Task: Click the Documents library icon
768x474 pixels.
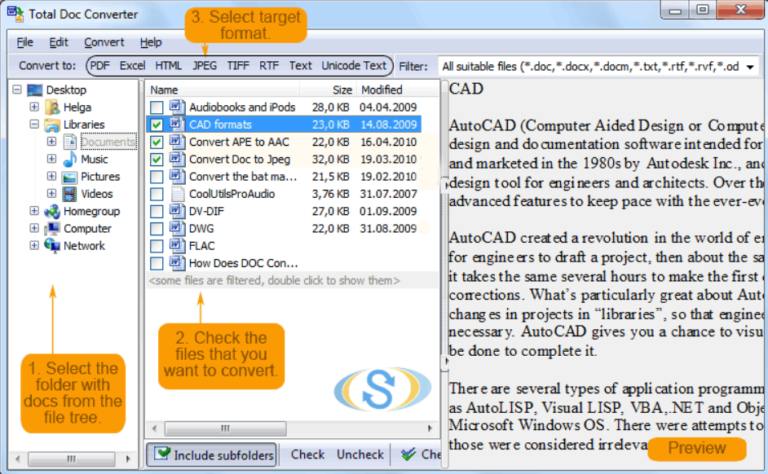Action: click(x=70, y=142)
